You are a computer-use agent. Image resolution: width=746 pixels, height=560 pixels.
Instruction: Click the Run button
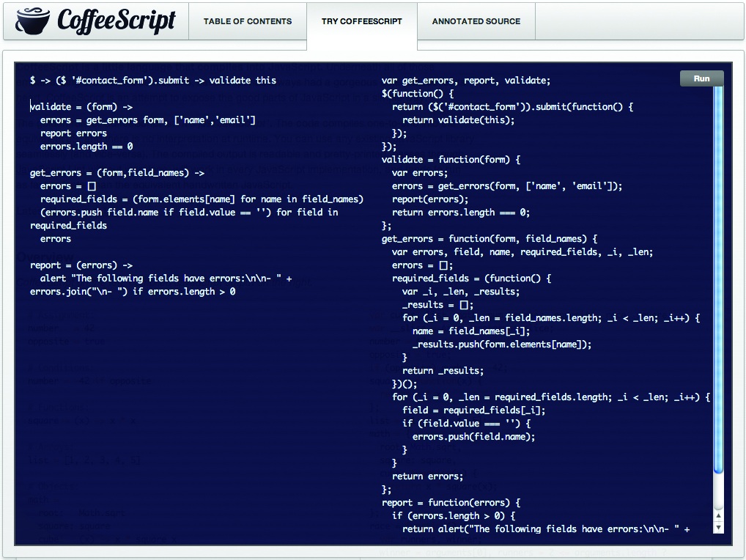[702, 78]
